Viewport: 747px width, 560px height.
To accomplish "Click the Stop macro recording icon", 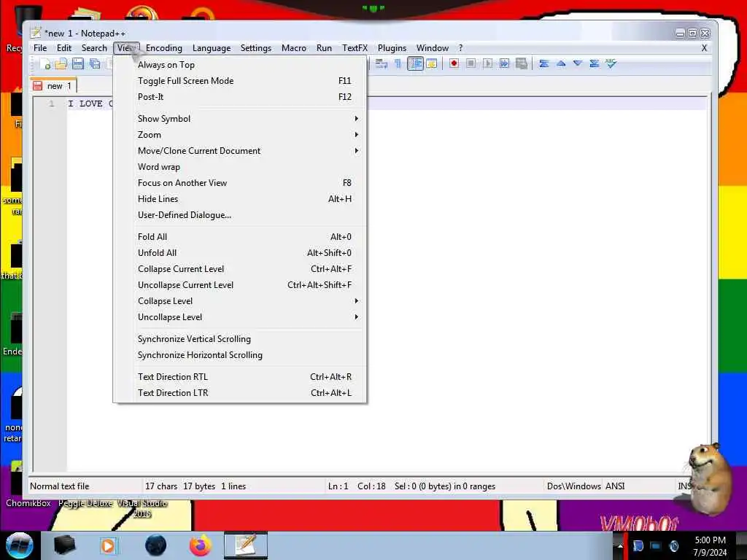I will [471, 63].
